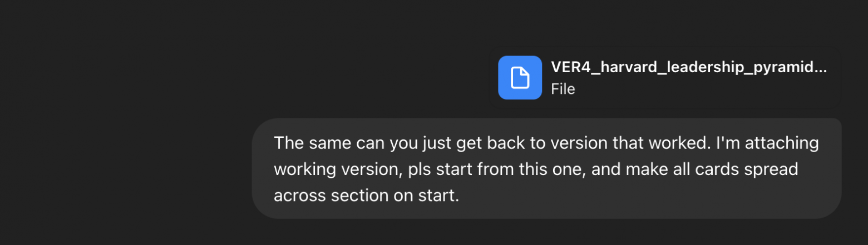Click the word "attaching" in the message
Screen dimensions: 868x245
click(x=782, y=143)
